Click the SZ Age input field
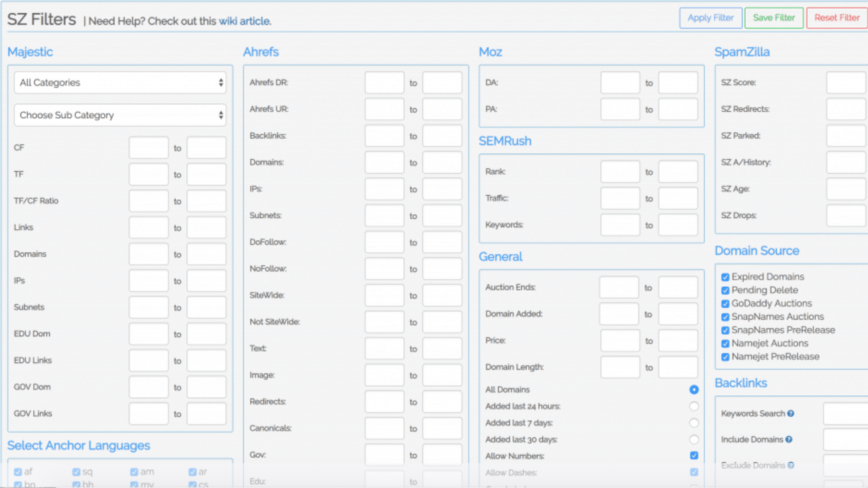The height and width of the screenshot is (488, 868). tap(846, 189)
